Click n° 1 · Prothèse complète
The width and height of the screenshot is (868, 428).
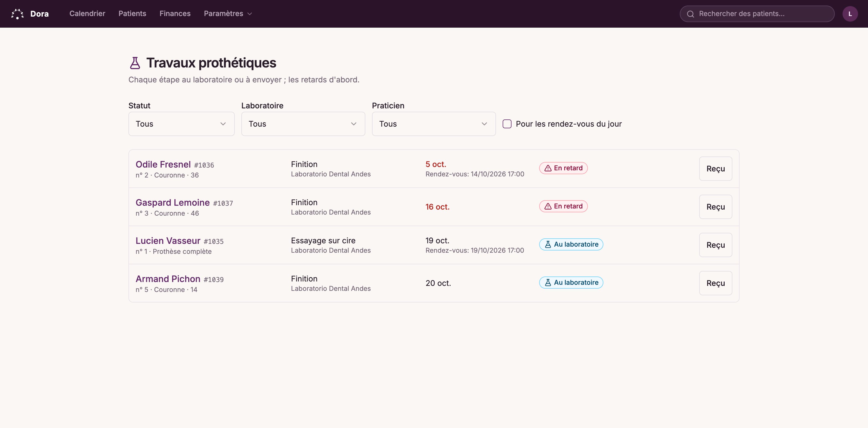pos(174,252)
